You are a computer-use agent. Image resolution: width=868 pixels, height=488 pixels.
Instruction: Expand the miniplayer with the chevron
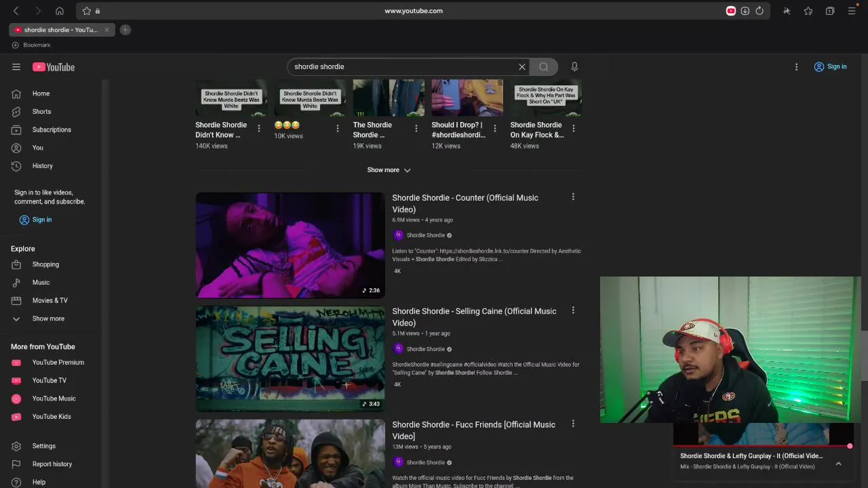coord(839,464)
